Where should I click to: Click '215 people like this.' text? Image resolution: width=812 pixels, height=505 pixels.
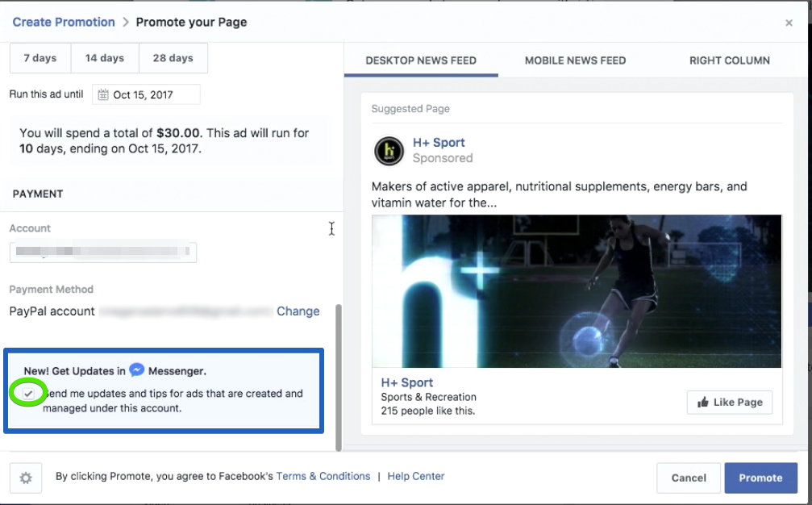427,411
